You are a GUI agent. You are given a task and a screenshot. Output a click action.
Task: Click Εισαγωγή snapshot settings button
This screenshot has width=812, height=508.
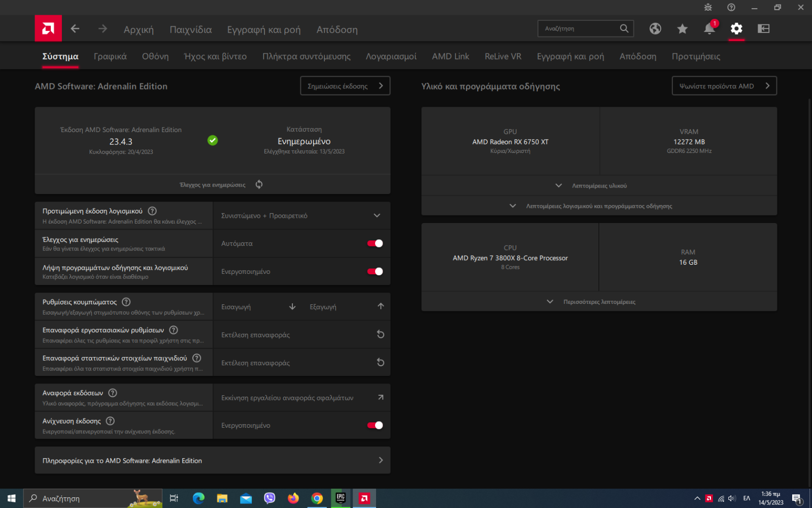(x=258, y=307)
